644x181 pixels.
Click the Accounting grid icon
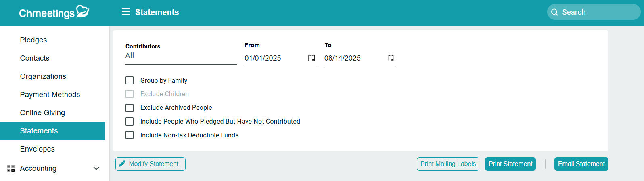pos(11,168)
